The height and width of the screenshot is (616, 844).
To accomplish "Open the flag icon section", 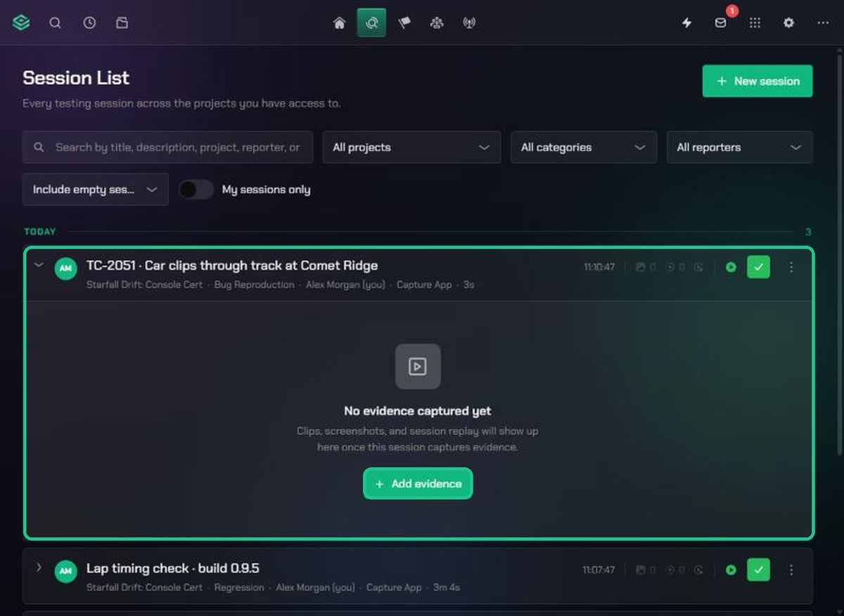I will click(404, 23).
